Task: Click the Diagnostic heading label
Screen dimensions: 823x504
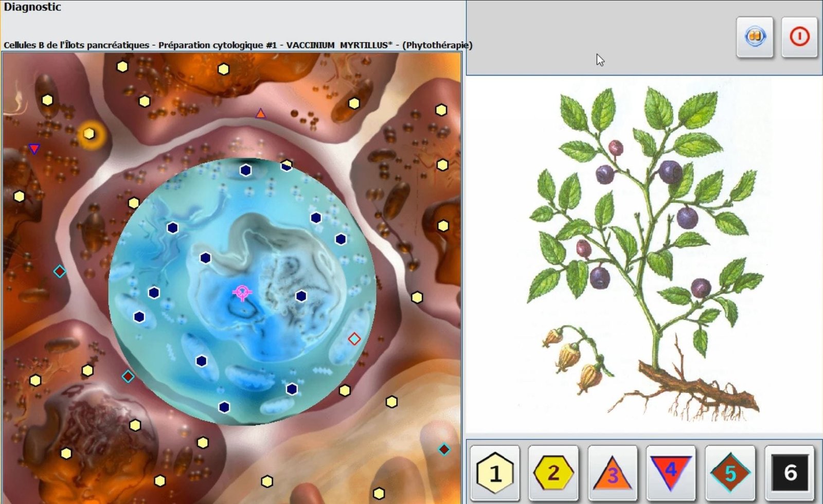Action: [x=32, y=7]
